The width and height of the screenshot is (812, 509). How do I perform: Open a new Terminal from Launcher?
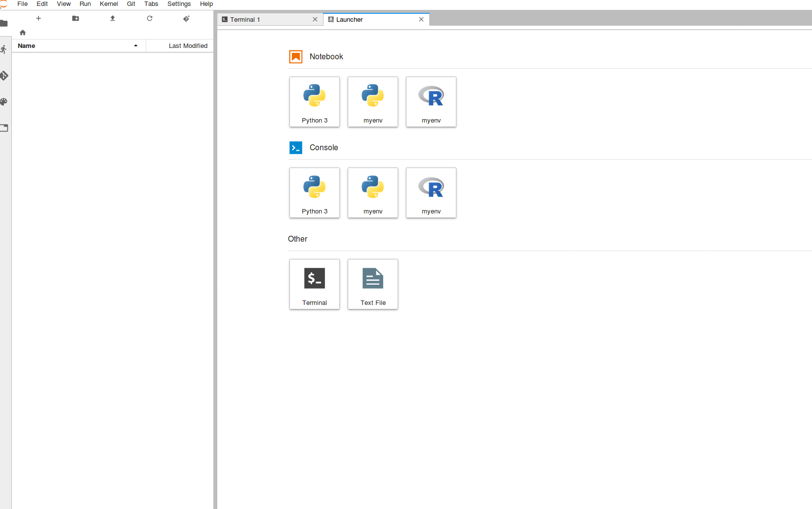[x=315, y=284]
